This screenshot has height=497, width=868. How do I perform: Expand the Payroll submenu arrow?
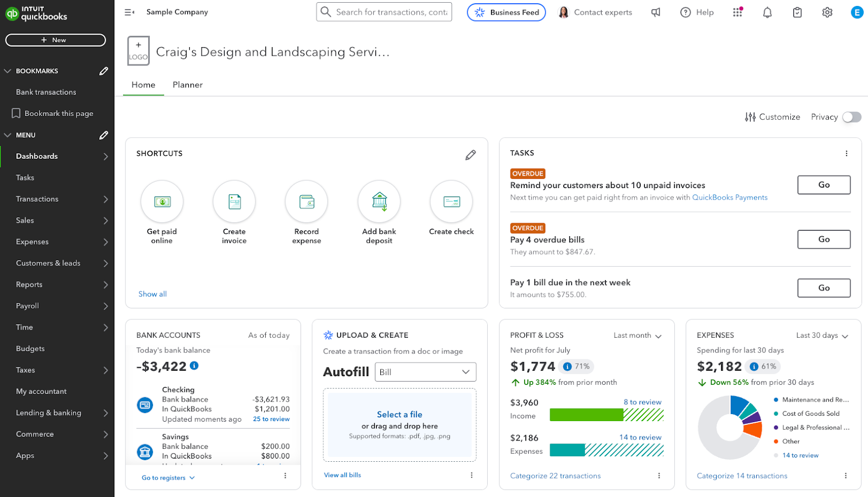click(106, 306)
